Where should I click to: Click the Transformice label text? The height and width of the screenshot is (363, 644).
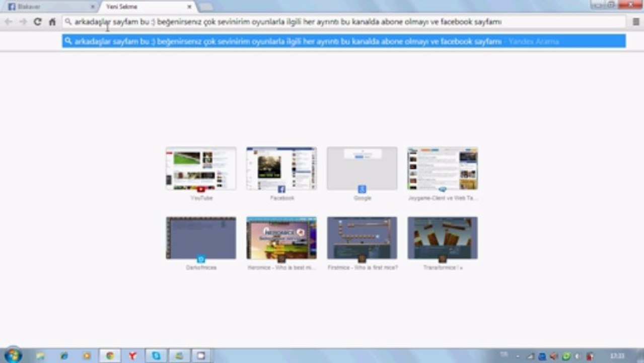[x=443, y=268]
